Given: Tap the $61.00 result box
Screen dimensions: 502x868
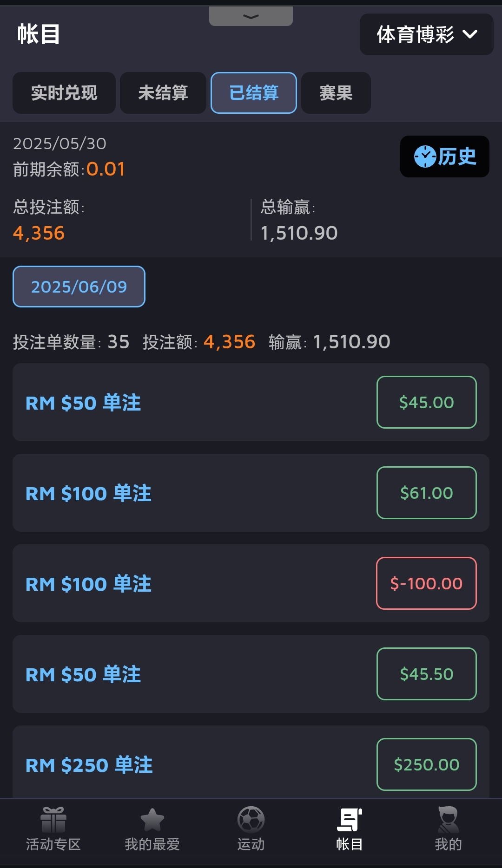Looking at the screenshot, I should 426,493.
